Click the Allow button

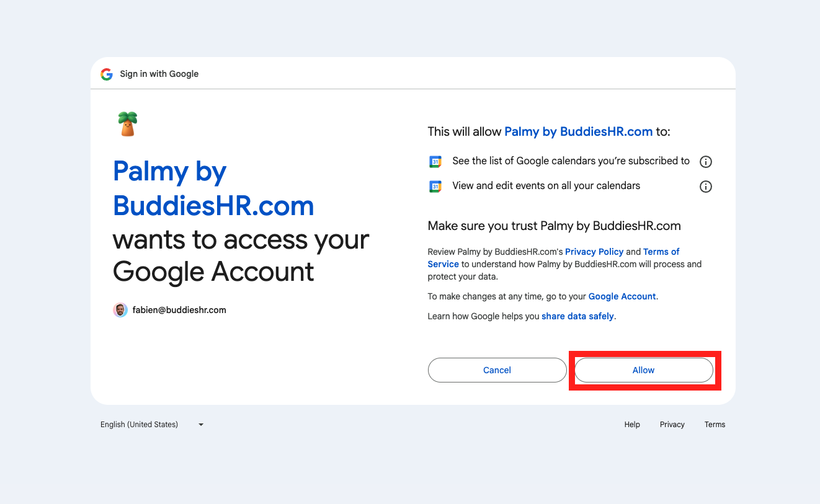tap(643, 370)
